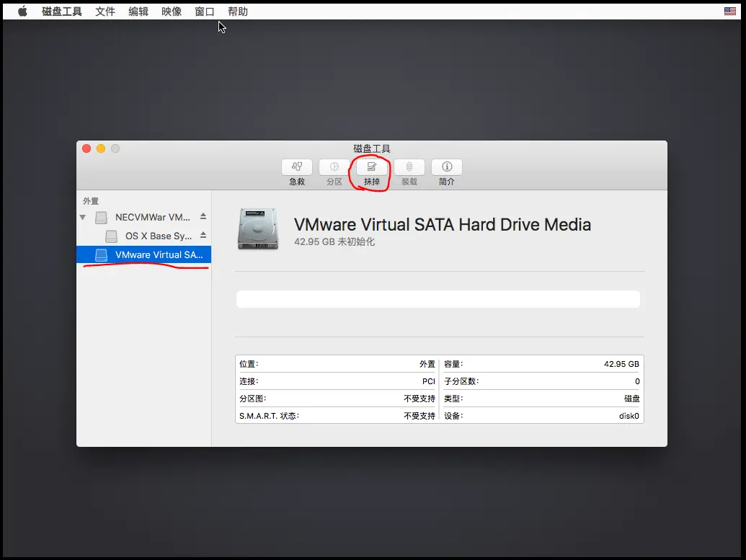Image resolution: width=746 pixels, height=560 pixels.
Task: Select VMware Virtual SA... in the sidebar
Action: (143, 254)
